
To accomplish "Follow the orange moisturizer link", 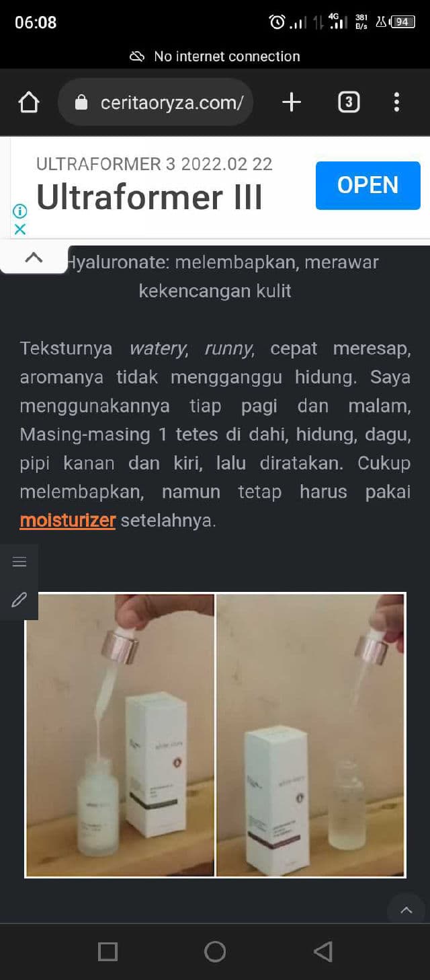I will tap(68, 521).
